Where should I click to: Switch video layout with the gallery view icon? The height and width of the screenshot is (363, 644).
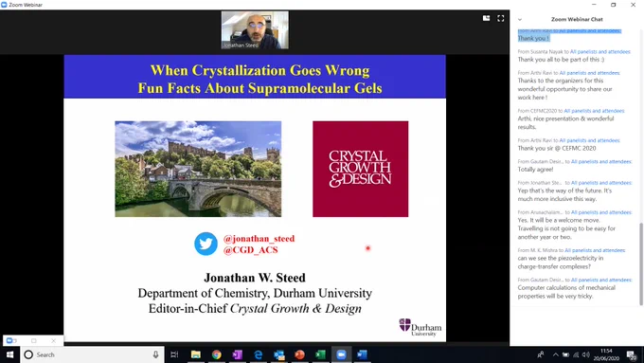[486, 18]
